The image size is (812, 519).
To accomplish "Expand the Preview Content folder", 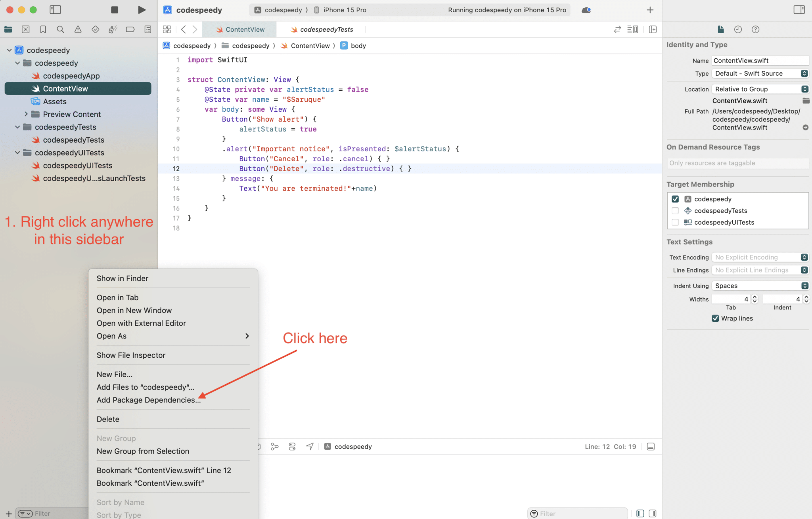I will pos(26,114).
